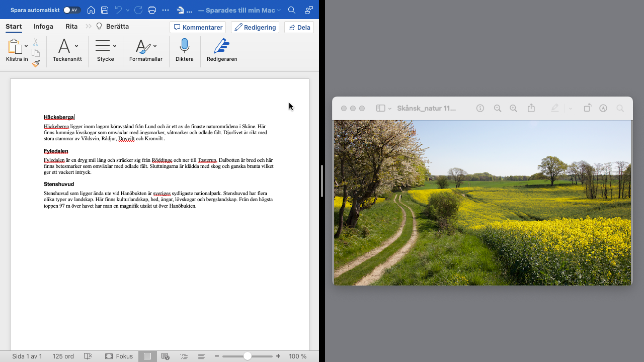
Task: Click the Dela share button
Action: point(299,27)
